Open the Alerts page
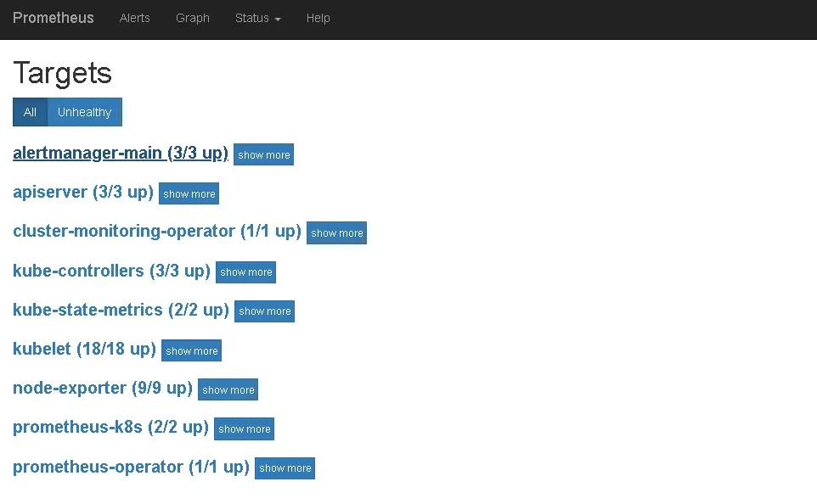This screenshot has width=817, height=504. click(134, 18)
